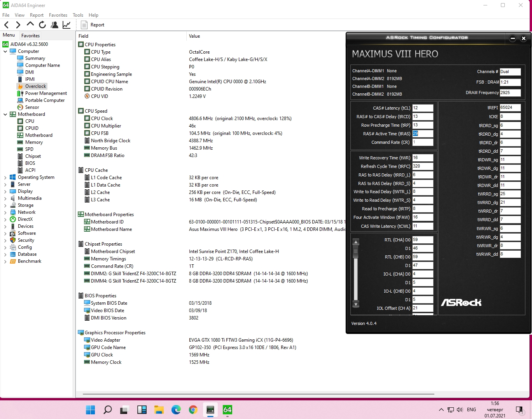Collapse the Computer tree node
The image size is (532, 419).
5,51
